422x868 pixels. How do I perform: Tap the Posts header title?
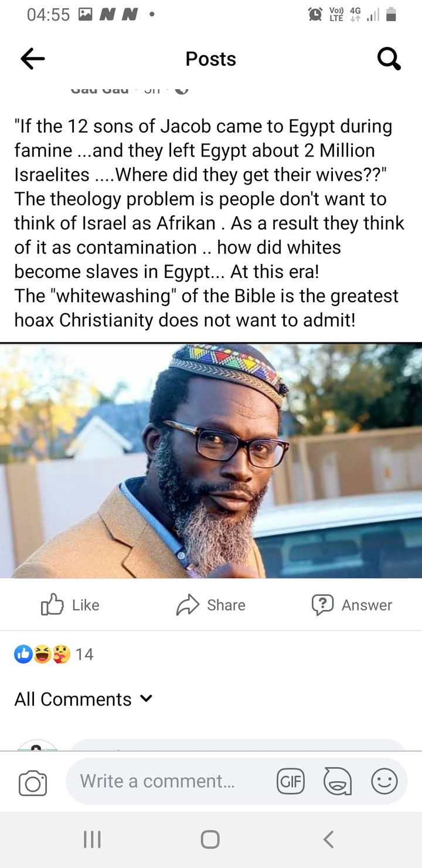pos(210,59)
